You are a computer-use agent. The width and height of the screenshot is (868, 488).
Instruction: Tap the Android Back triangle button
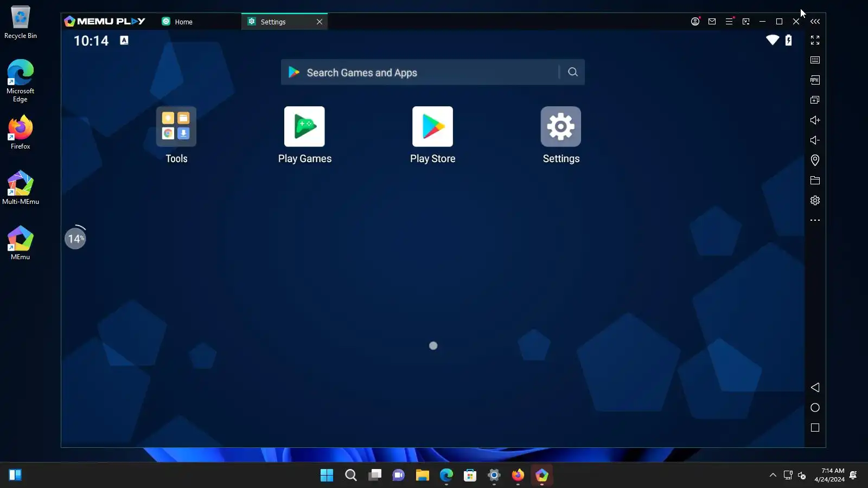click(815, 387)
